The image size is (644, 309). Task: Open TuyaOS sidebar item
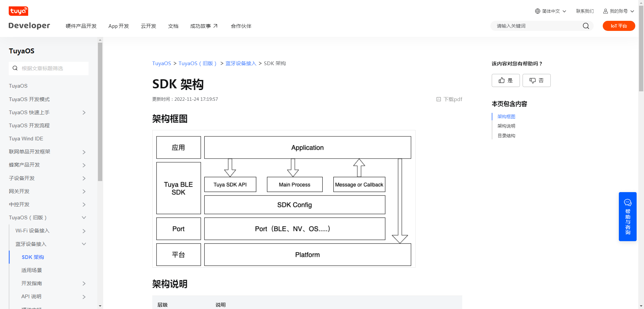18,86
